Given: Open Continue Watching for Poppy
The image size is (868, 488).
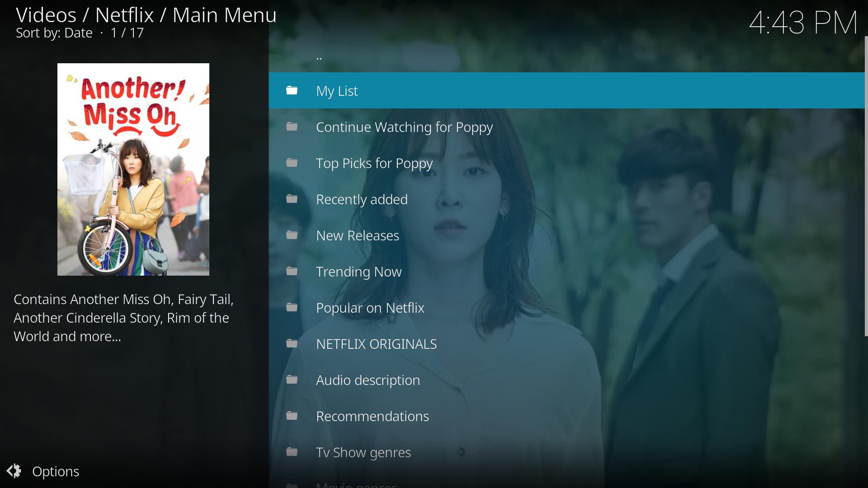Looking at the screenshot, I should pyautogui.click(x=566, y=127).
